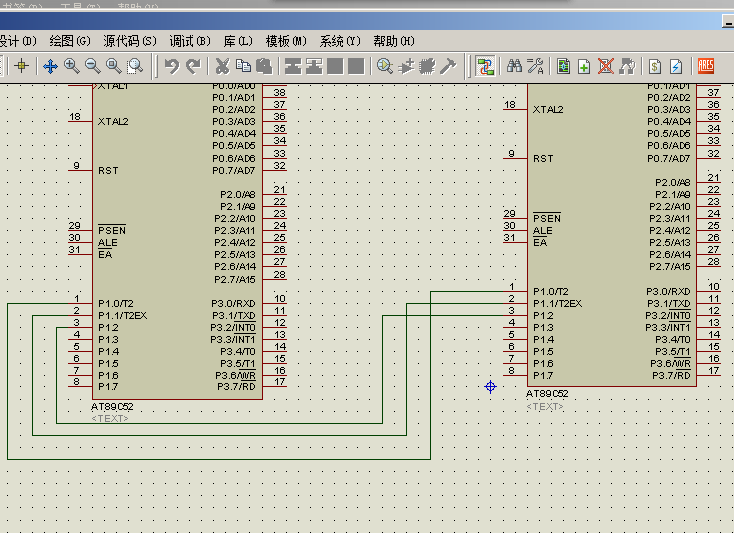The width and height of the screenshot is (734, 533).
Task: Select the left chip's AT89C52 label
Action: [x=112, y=407]
